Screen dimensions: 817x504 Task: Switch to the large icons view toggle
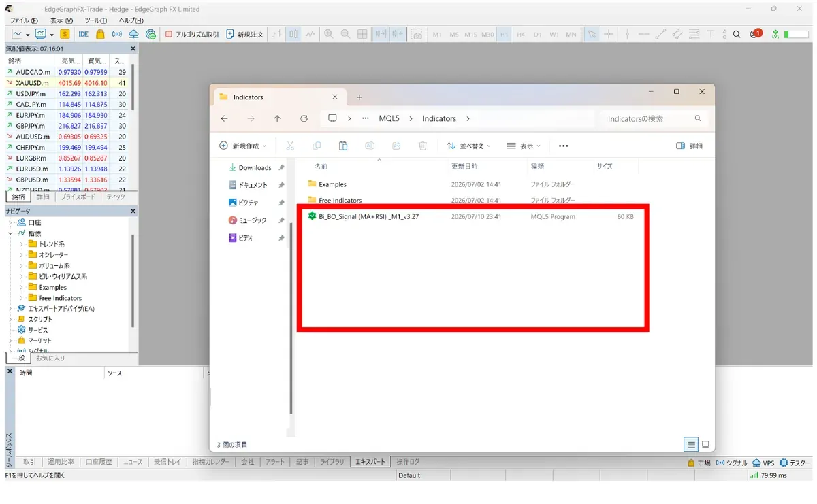click(705, 444)
